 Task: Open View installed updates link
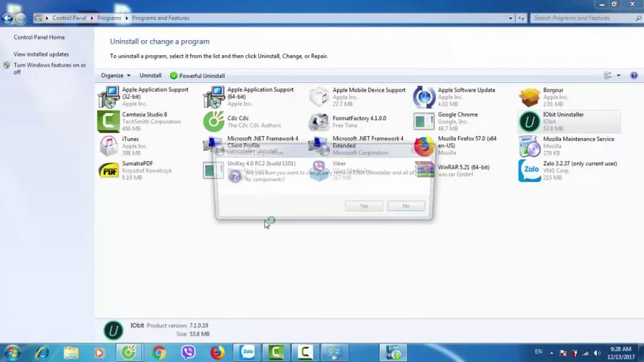41,54
